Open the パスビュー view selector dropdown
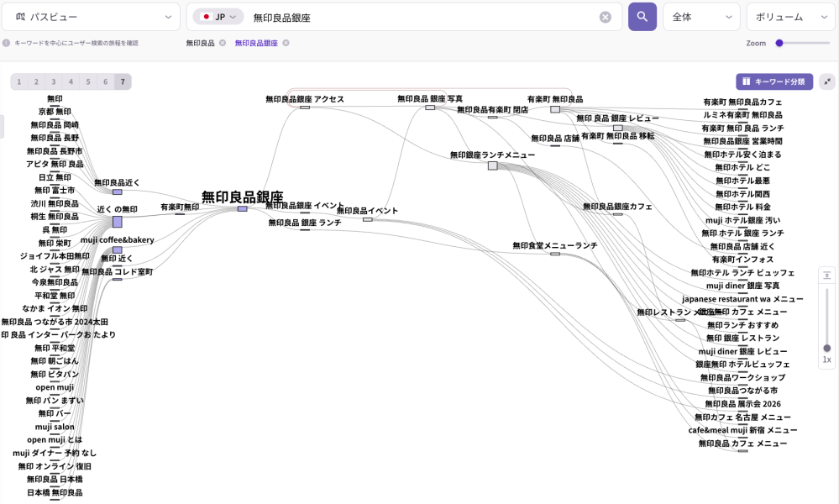The image size is (839, 504). (91, 17)
